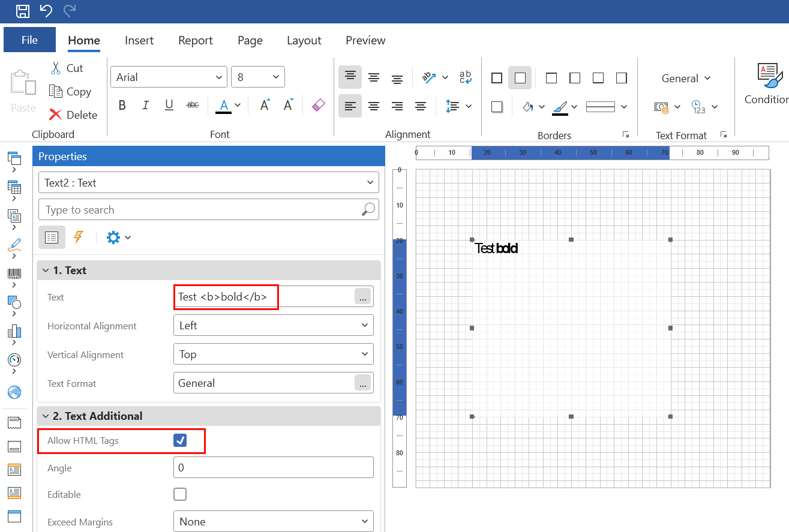Viewport: 789px width, 532px height.
Task: Open the Horizontal Alignment dropdown
Action: point(273,326)
